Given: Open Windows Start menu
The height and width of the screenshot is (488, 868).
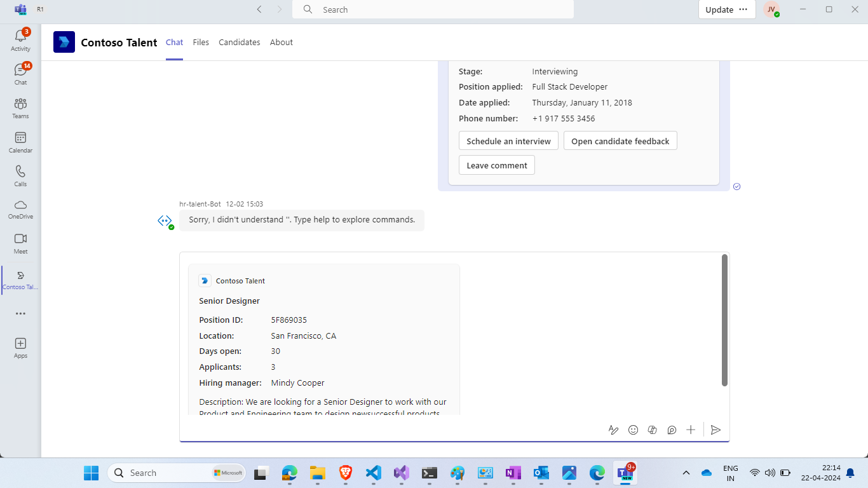Looking at the screenshot, I should click(x=92, y=473).
